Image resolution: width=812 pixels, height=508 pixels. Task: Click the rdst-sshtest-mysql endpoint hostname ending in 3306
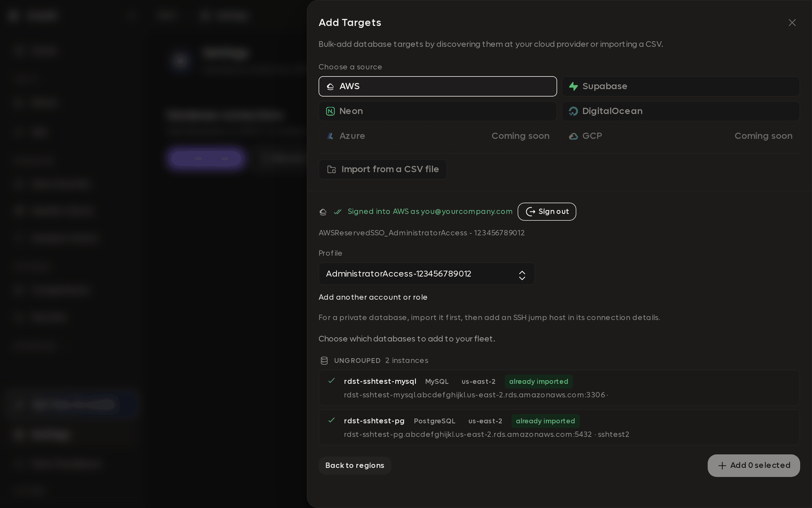click(x=475, y=395)
